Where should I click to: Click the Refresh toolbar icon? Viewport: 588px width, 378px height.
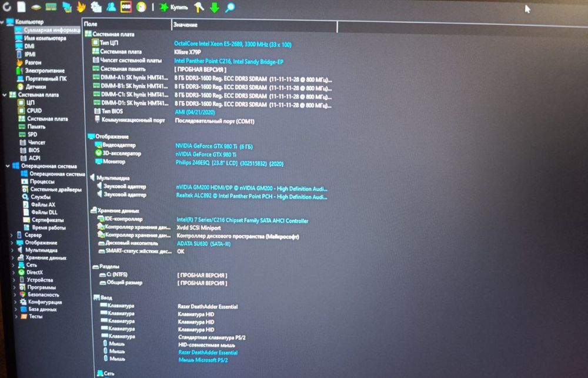tap(6, 6)
